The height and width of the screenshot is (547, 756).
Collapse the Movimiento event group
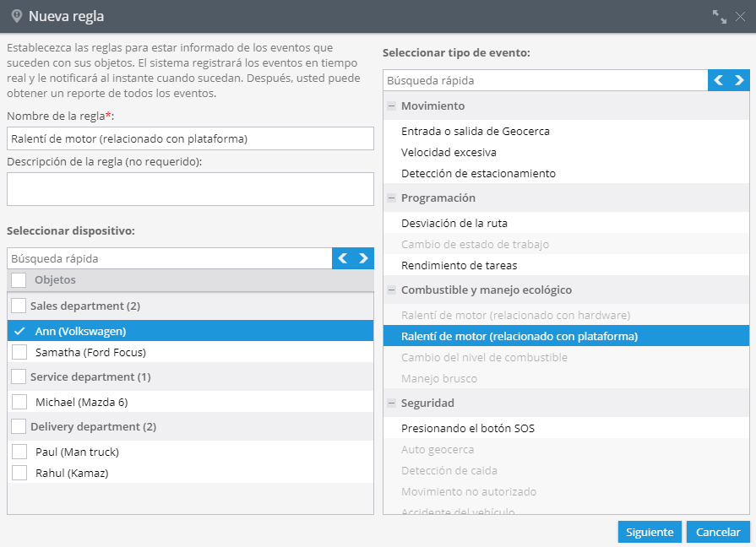coord(391,106)
